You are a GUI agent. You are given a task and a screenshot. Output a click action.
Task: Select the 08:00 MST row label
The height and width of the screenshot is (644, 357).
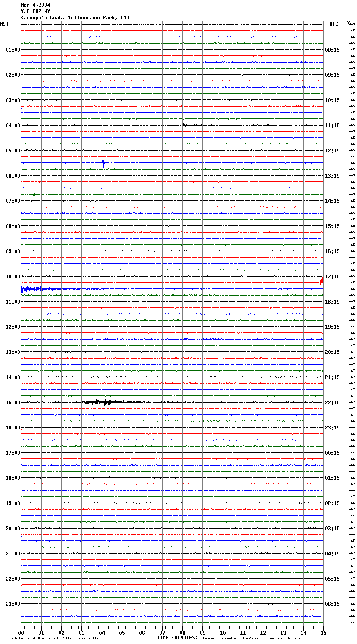pos(13,226)
